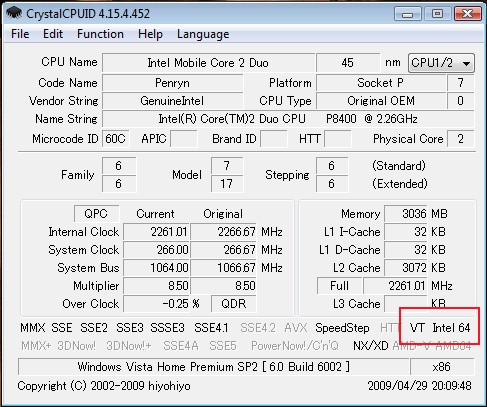The image size is (487, 407).
Task: Click the SSE2 feature label
Action: (x=94, y=328)
